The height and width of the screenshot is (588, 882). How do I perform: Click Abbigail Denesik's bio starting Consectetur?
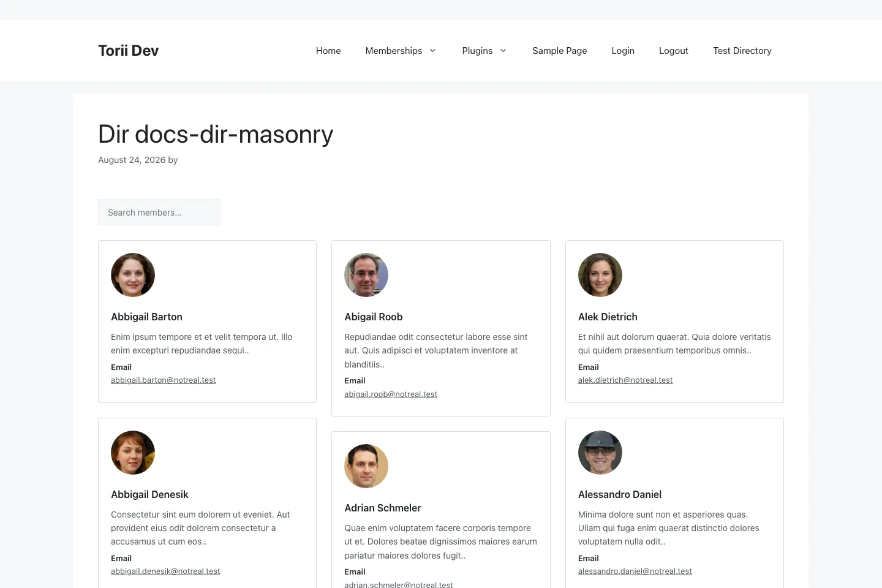(x=200, y=528)
